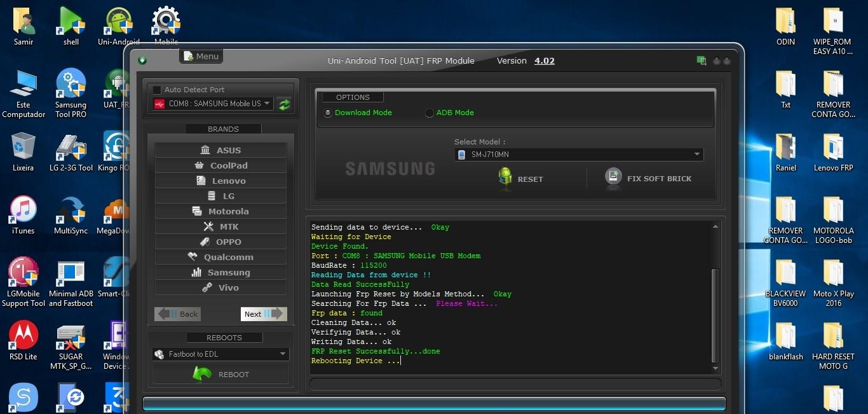Select MTK brand

tap(220, 226)
